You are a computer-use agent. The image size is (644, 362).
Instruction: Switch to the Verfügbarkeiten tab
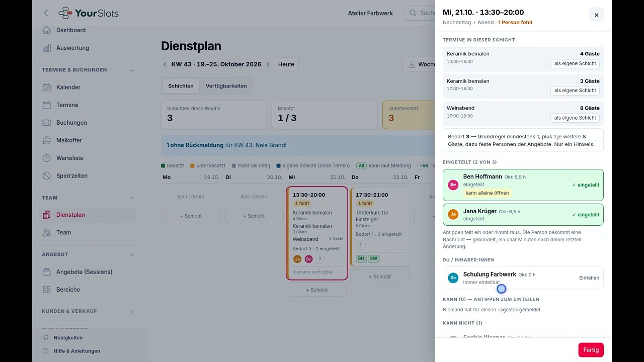point(226,86)
